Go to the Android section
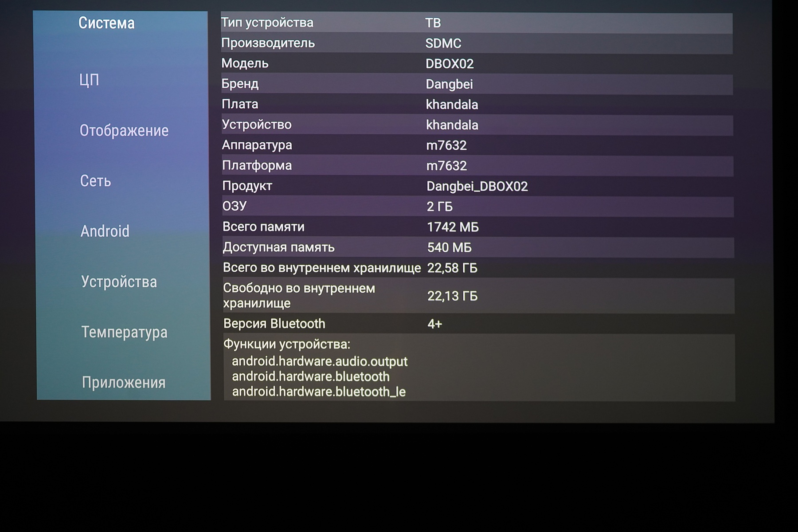Viewport: 798px width, 532px height. point(105,231)
